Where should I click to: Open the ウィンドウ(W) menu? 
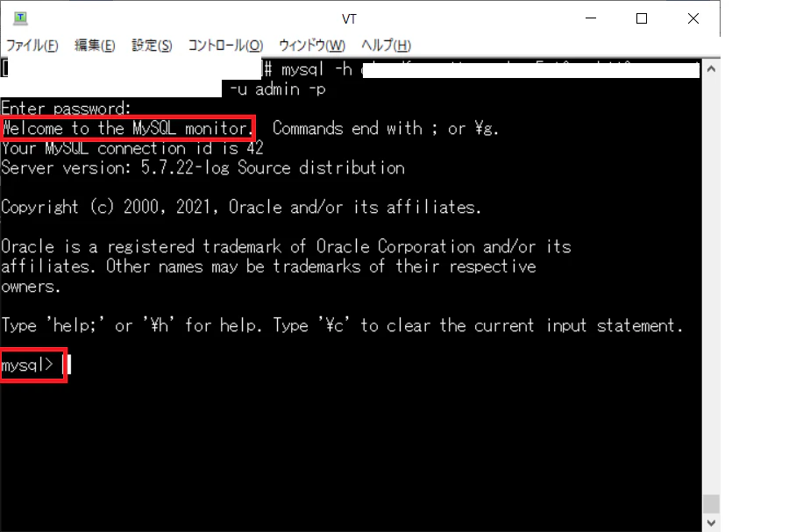(312, 46)
